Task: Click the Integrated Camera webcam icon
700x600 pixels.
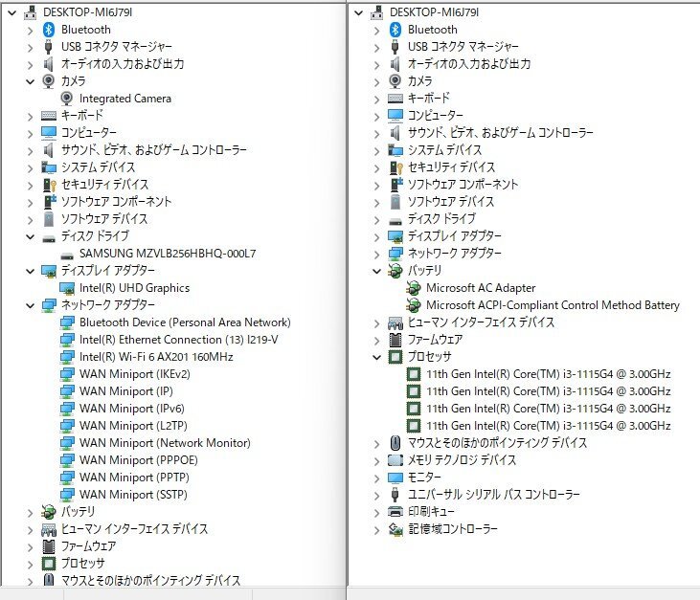Action: pyautogui.click(x=66, y=99)
